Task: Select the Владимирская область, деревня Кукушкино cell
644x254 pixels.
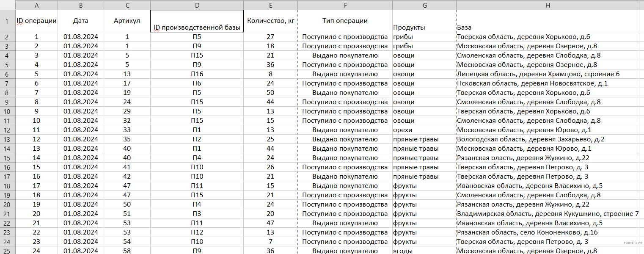Action: [548, 214]
